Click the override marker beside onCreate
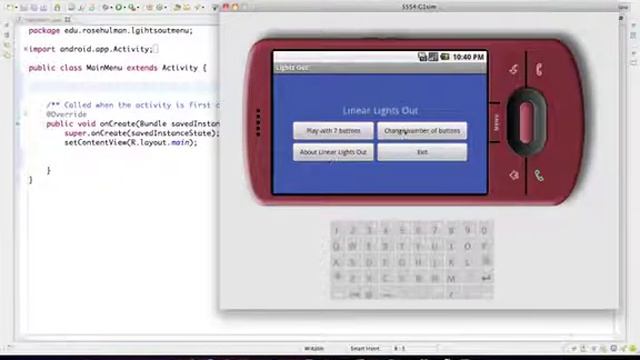The image size is (640, 360). (18, 124)
